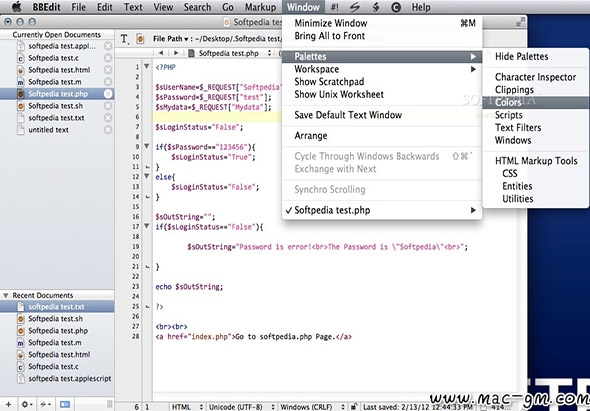Fold the else block at line 12
The height and width of the screenshot is (411, 590).
(x=147, y=176)
